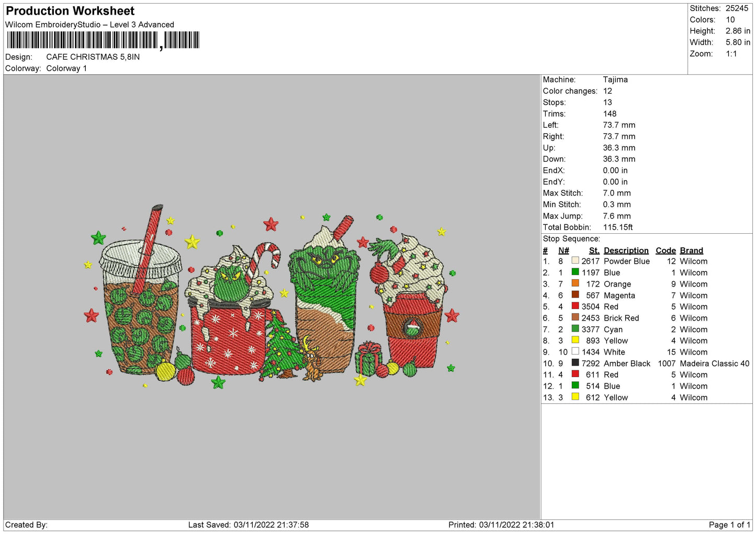Click the Height value '2.86 in'
This screenshot has height=534, width=756.
738,31
